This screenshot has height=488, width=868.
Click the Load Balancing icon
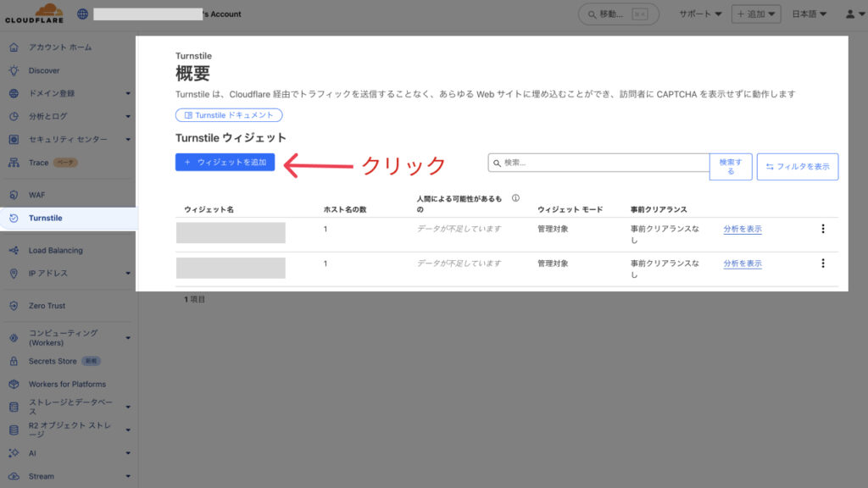click(x=14, y=250)
